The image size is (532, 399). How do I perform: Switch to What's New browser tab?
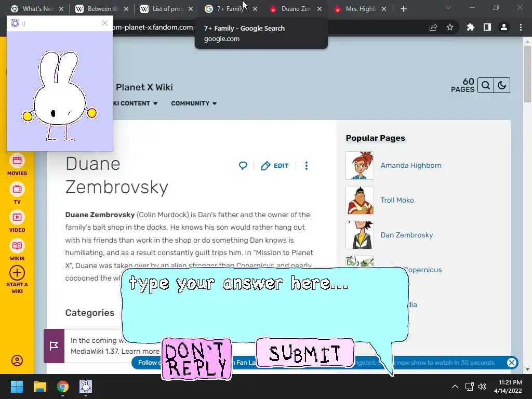pyautogui.click(x=37, y=9)
